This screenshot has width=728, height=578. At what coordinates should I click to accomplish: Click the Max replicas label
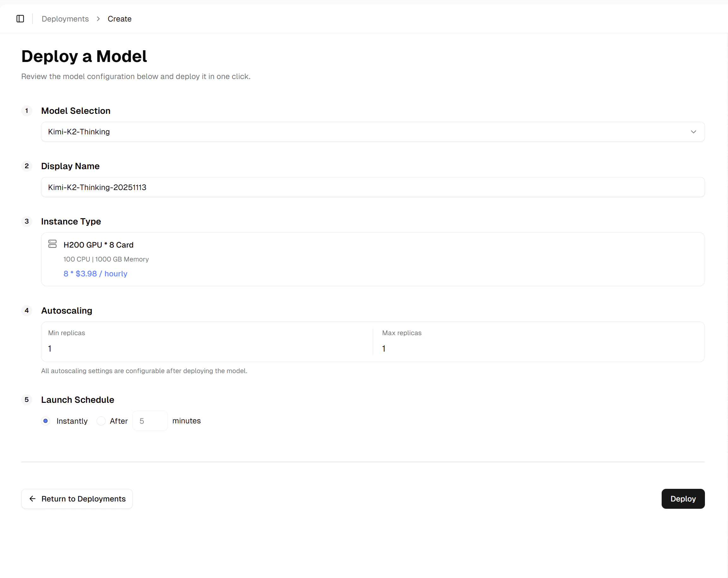(402, 333)
